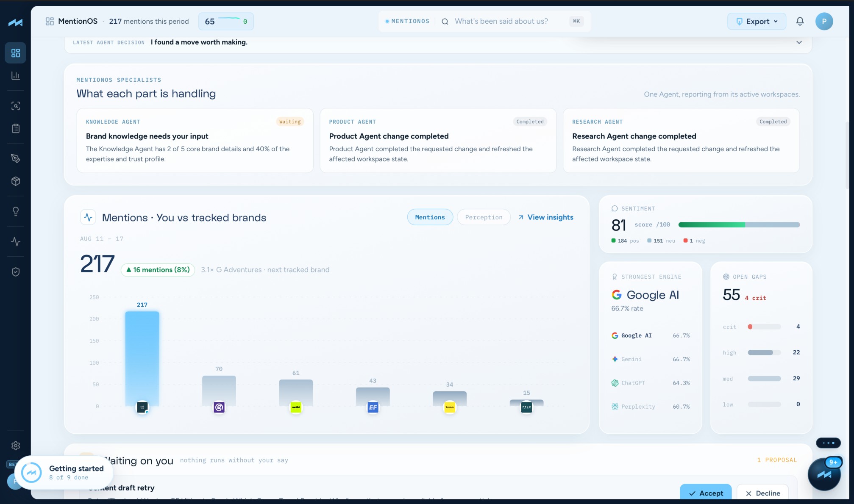This screenshot has width=854, height=504.
Task: Open the floating assistant chat bubble
Action: click(824, 474)
